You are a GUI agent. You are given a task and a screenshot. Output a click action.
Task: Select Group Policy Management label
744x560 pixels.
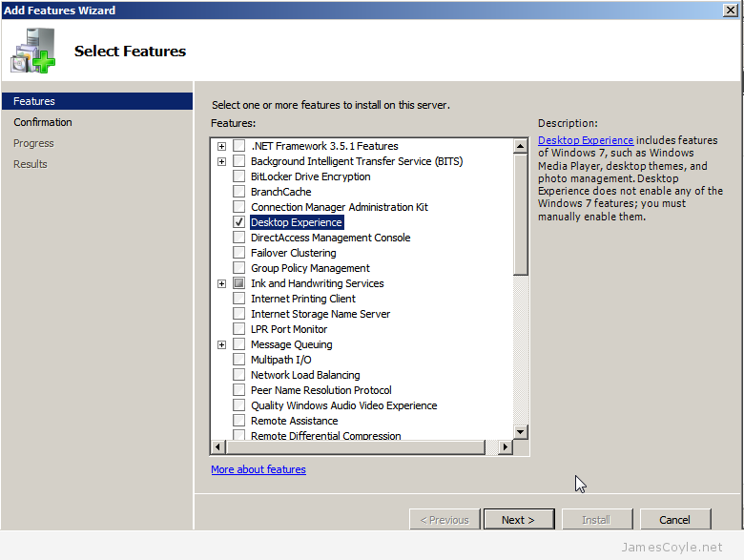[x=310, y=268]
